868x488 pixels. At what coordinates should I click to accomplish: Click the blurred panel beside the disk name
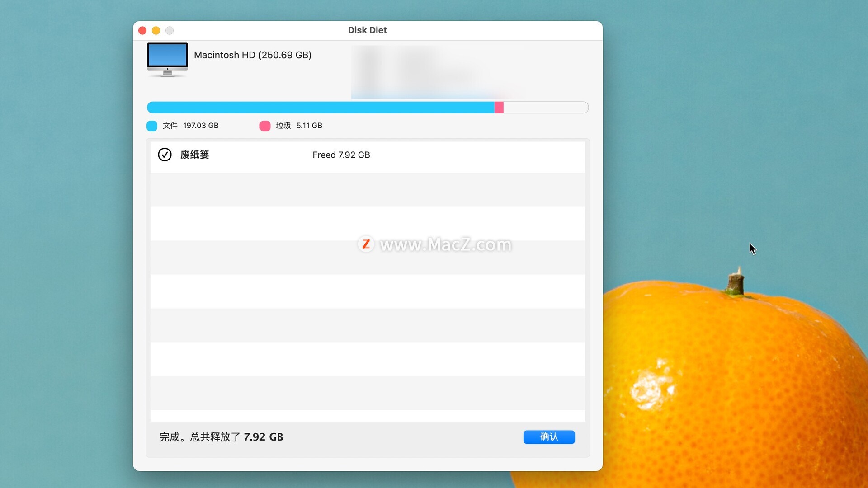click(439, 71)
